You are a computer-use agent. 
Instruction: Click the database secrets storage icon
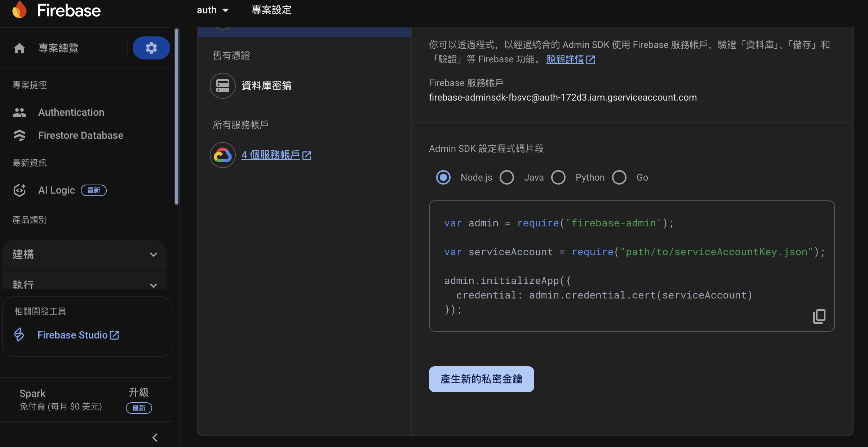(223, 86)
